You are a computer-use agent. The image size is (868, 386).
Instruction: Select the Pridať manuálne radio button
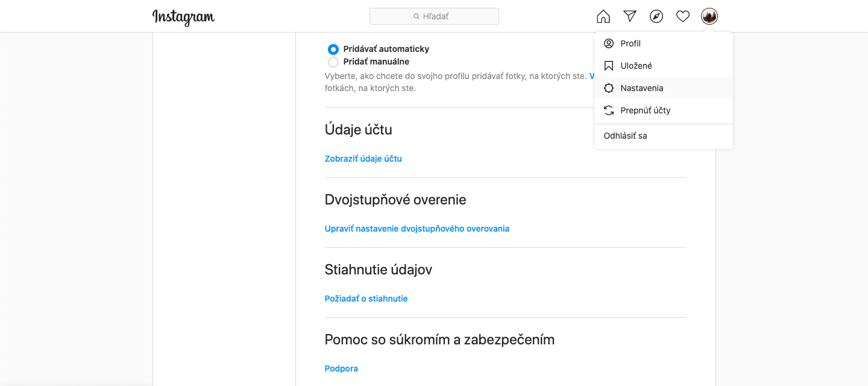pyautogui.click(x=333, y=62)
